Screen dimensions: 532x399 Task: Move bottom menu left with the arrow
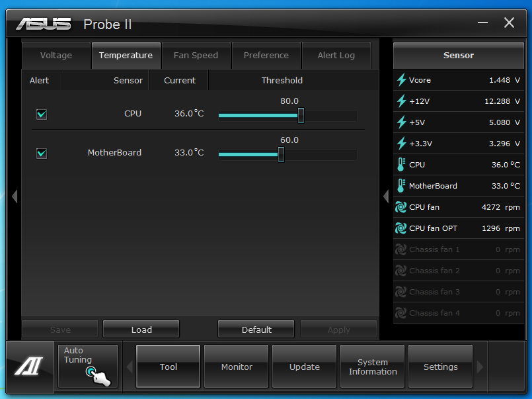coord(130,367)
